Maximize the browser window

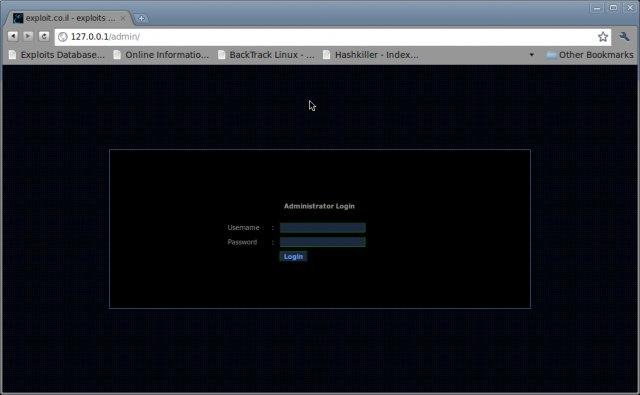[613, 8]
